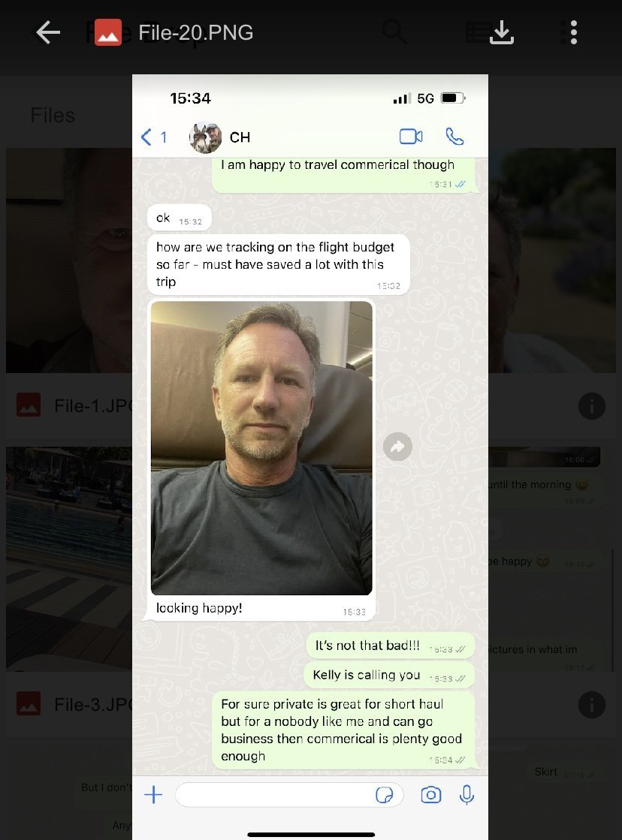This screenshot has height=840, width=622.
Task: Open the plus attachment menu
Action: pyautogui.click(x=153, y=794)
